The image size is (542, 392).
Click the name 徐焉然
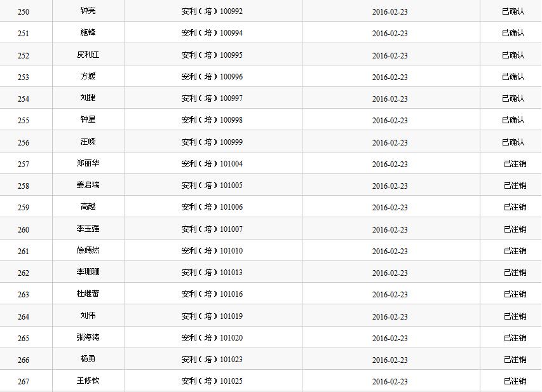pos(88,251)
